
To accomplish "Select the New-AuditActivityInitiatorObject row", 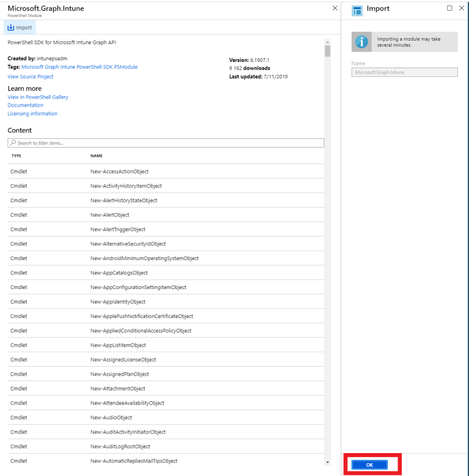I will coord(166,432).
